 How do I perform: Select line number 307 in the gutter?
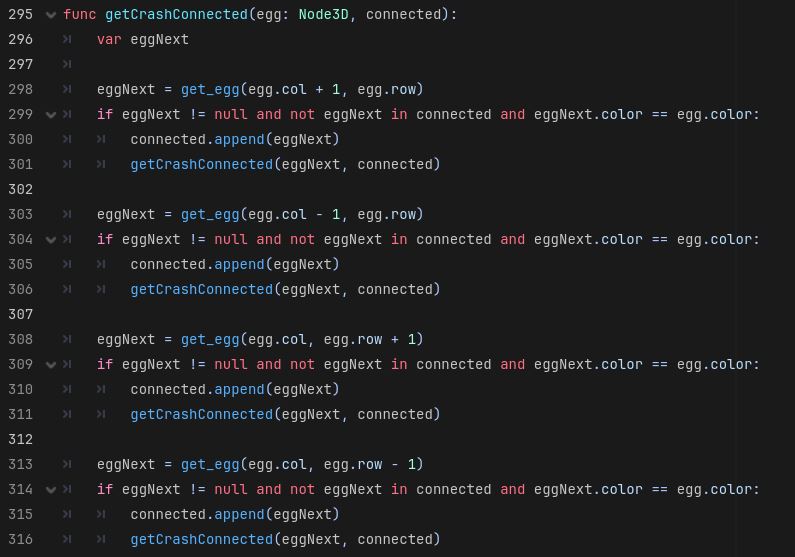point(20,314)
